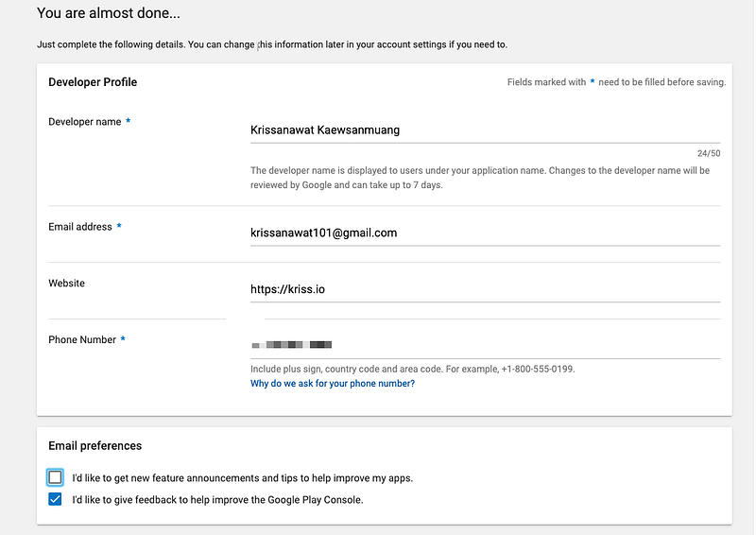Open 'Why do we ask for your phone number?' link
This screenshot has width=756, height=535.
[333, 384]
